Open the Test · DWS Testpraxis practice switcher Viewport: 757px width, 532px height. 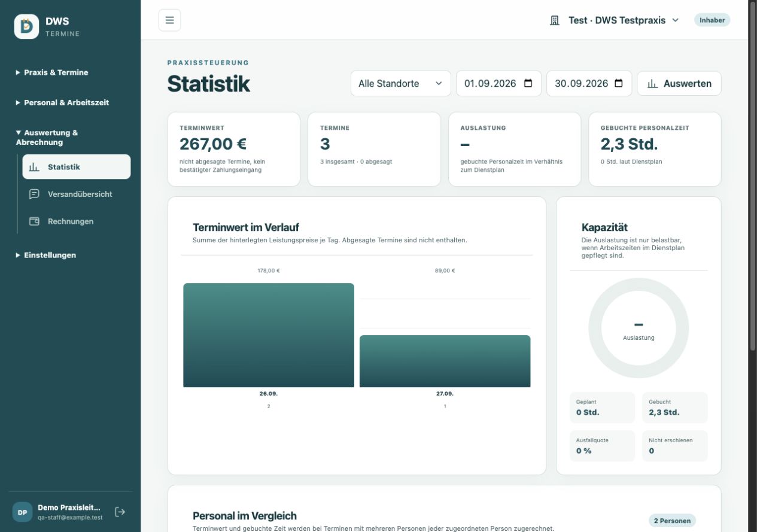click(x=615, y=20)
